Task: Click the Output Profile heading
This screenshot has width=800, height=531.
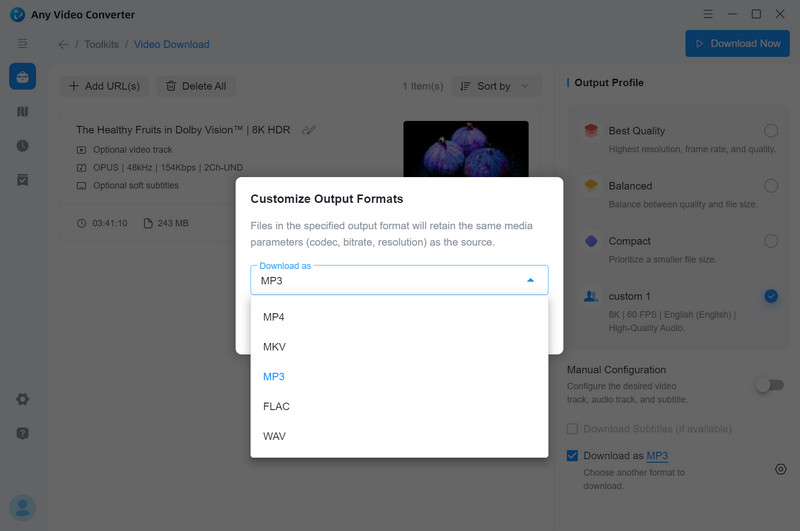Action: (609, 83)
